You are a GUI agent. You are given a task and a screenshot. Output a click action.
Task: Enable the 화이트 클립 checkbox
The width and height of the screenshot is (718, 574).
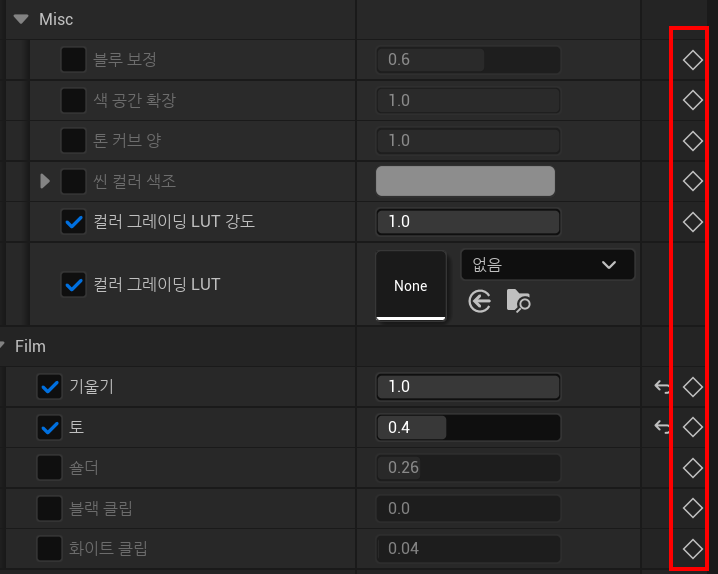49,548
